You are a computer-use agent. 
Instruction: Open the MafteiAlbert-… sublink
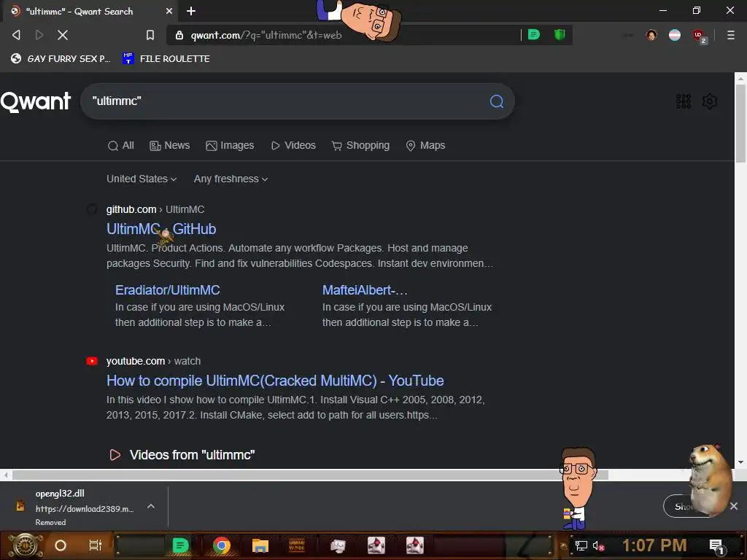coord(365,290)
